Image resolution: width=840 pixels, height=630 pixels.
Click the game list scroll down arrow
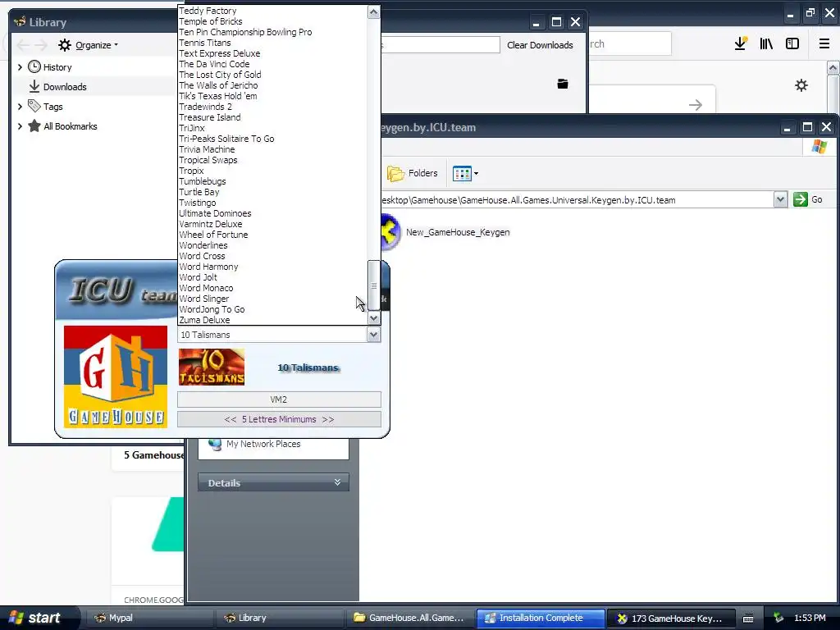coord(374,318)
